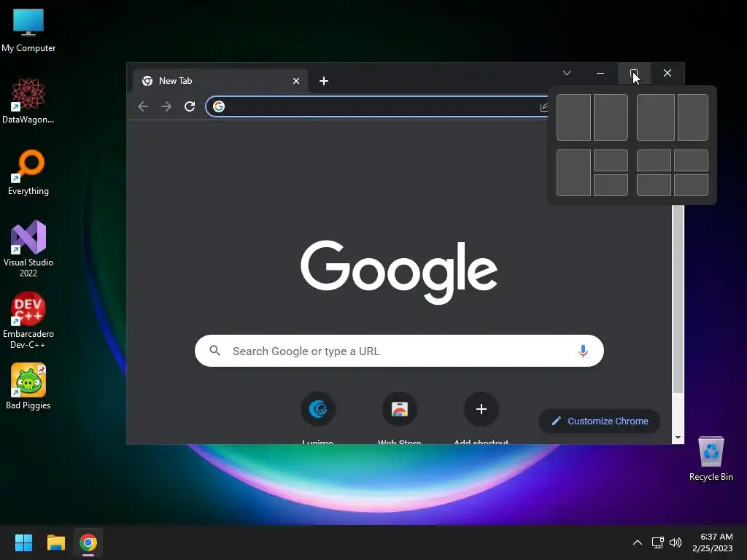Snap window to wide left zone of uneven layout

coord(656,117)
